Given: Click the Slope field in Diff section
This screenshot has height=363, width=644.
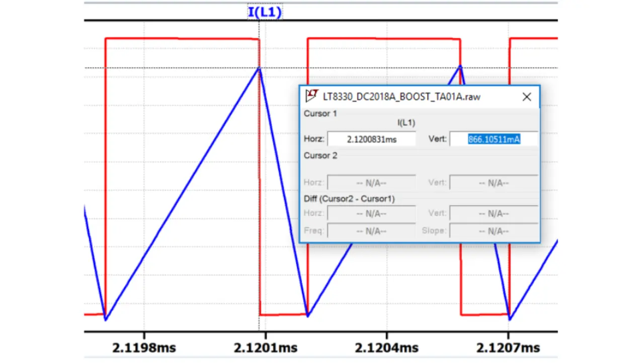Looking at the screenshot, I should pos(494,231).
